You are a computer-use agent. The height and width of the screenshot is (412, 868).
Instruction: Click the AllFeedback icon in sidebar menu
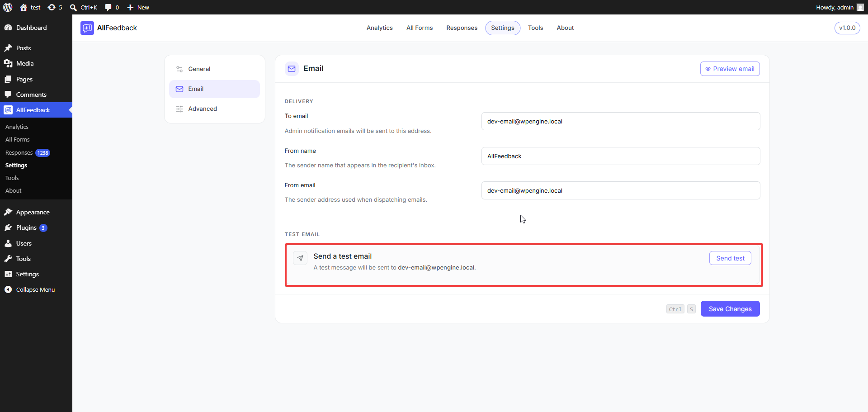point(8,110)
